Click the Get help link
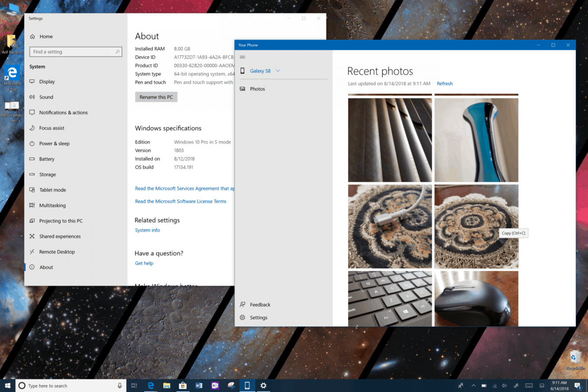This screenshot has height=392, width=588. pyautogui.click(x=144, y=263)
